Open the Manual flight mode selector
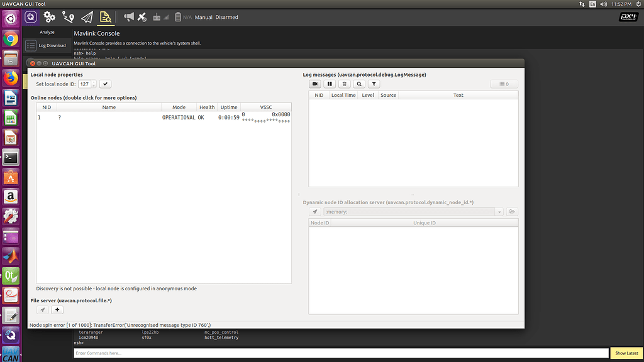Screen dimensions: 644x362 (203, 17)
